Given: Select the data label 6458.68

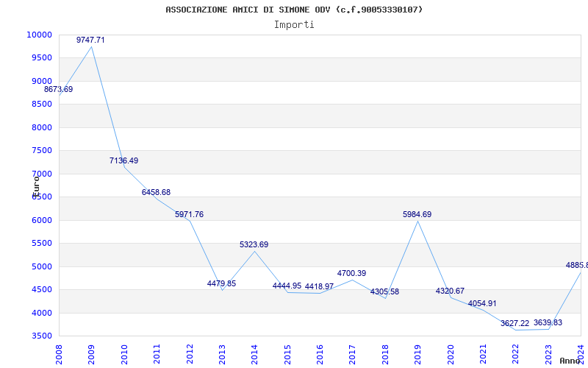Looking at the screenshot, I should [156, 192].
